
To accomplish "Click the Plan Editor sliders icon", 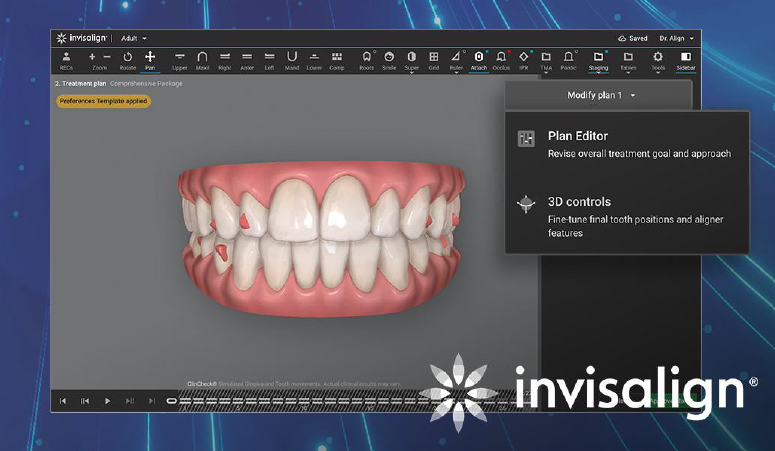I will click(x=526, y=138).
